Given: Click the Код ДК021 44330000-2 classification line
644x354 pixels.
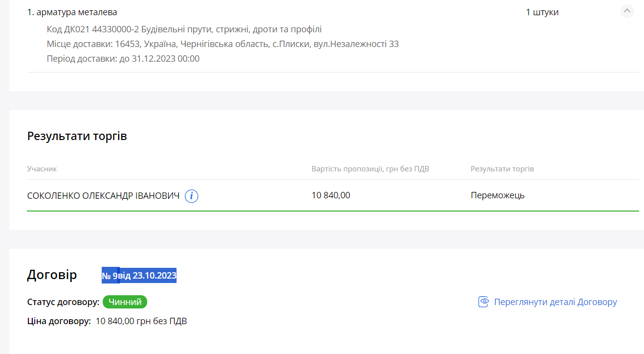Looking at the screenshot, I should pyautogui.click(x=184, y=29).
